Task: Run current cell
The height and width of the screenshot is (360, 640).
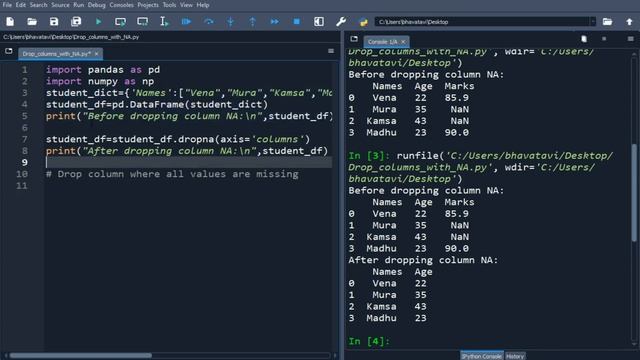Action: (120, 22)
